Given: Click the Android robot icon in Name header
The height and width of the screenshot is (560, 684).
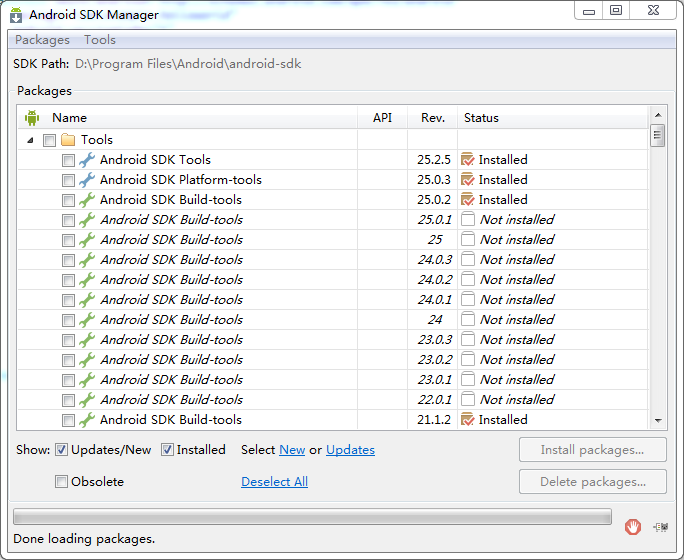Looking at the screenshot, I should click(x=32, y=118).
